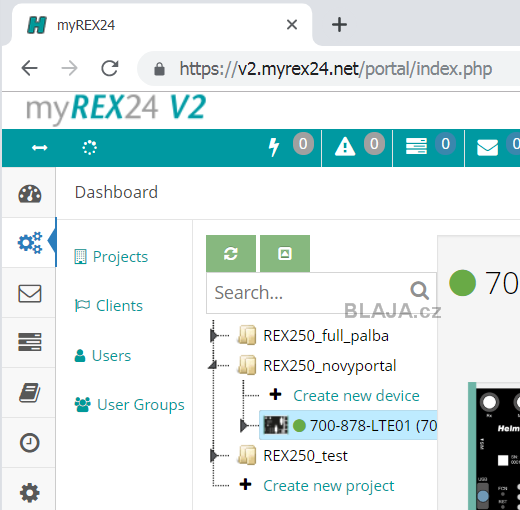The image size is (520, 510).
Task: Open mail envelope counter in top bar
Action: (x=498, y=146)
